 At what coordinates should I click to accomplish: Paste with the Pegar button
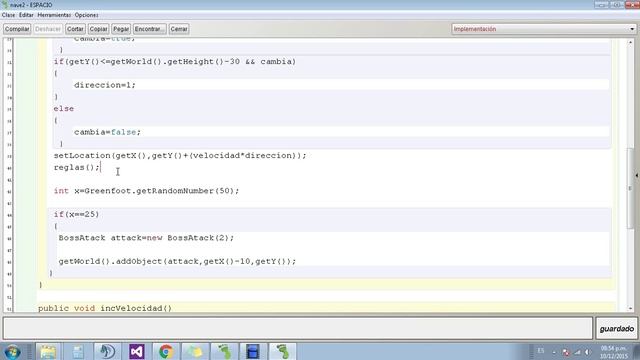click(121, 29)
